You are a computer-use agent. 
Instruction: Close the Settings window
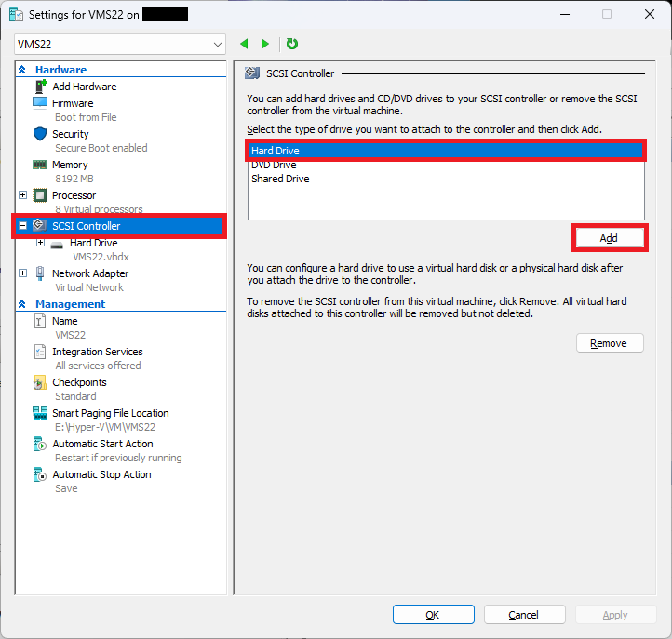[650, 14]
